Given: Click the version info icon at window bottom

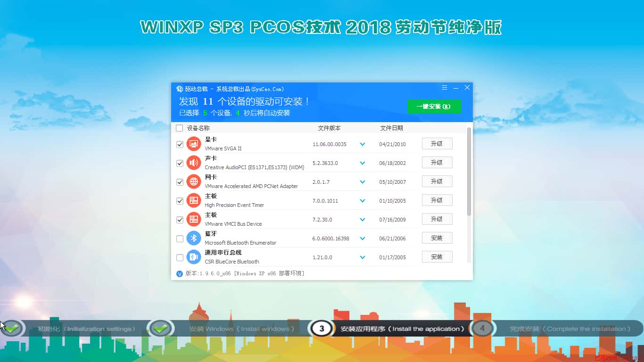Looking at the screenshot, I should pyautogui.click(x=179, y=273).
